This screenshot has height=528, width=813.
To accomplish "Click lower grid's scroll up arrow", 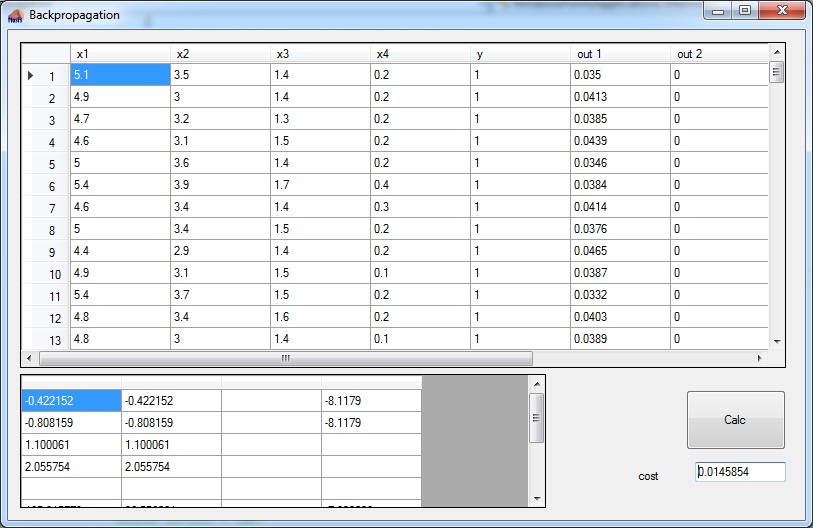I will tap(537, 384).
